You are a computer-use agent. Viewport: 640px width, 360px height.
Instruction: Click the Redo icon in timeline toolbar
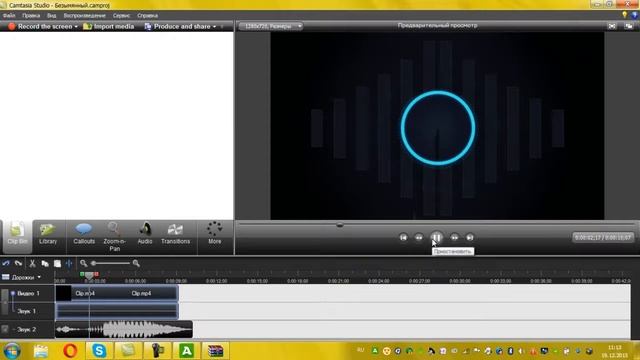click(18, 263)
